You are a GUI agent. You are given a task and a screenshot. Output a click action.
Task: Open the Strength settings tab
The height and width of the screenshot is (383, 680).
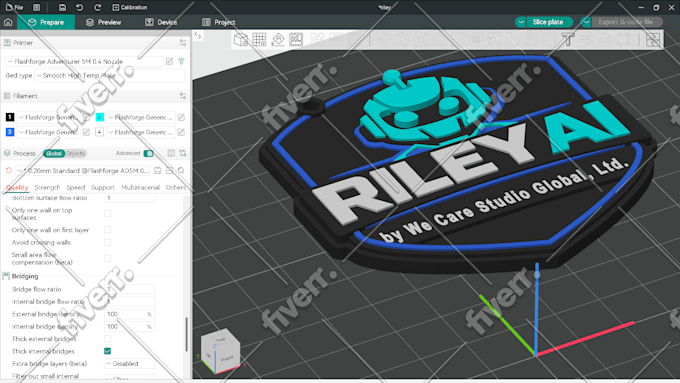pyautogui.click(x=47, y=187)
